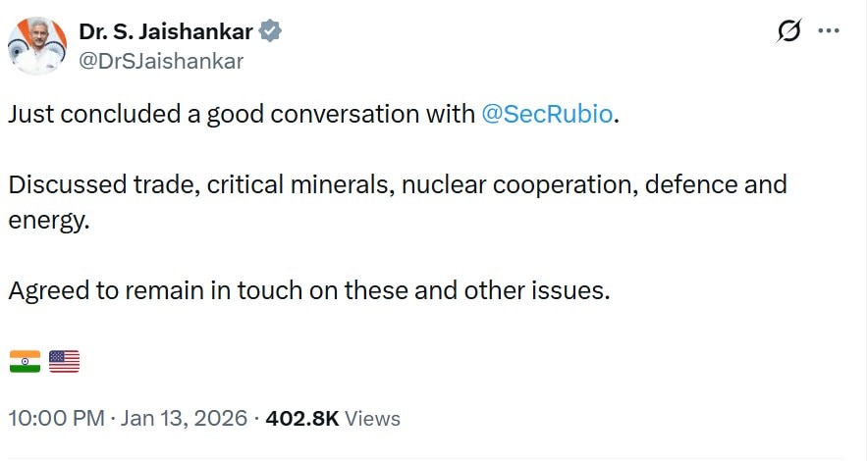Click the 402.8K view count number
The height and width of the screenshot is (461, 868).
[x=302, y=419]
